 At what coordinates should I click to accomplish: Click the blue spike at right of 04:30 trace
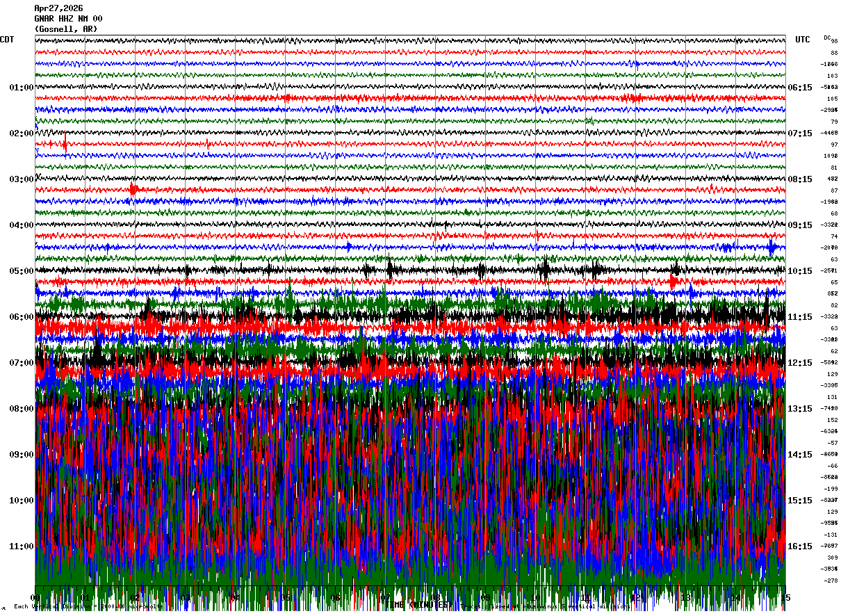coord(772,247)
